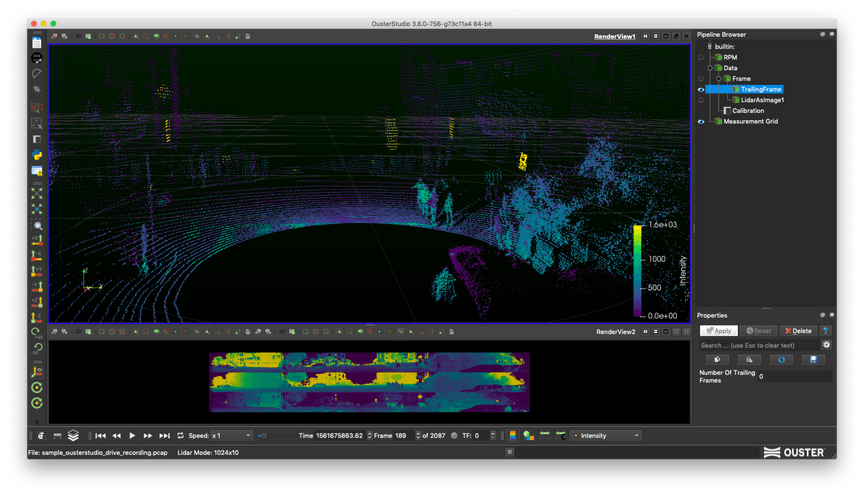
Task: Set view direction to +X
Action: 37,240
